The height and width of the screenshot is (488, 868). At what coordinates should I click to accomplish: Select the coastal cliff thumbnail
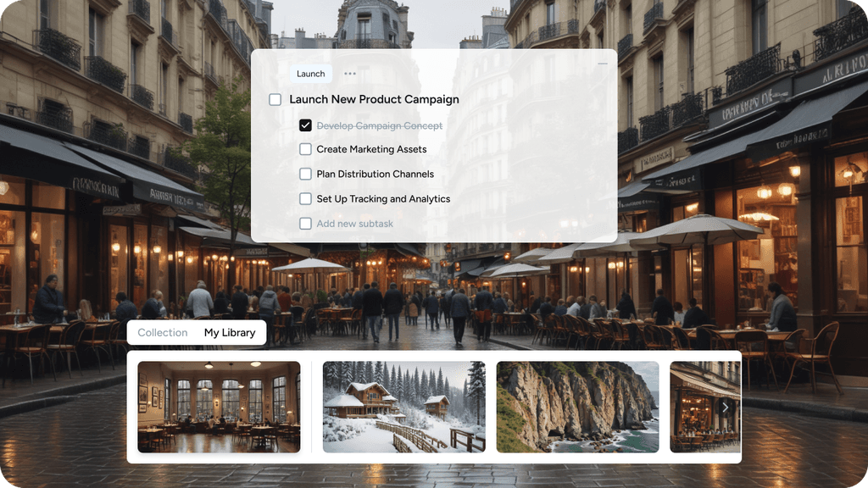(577, 408)
